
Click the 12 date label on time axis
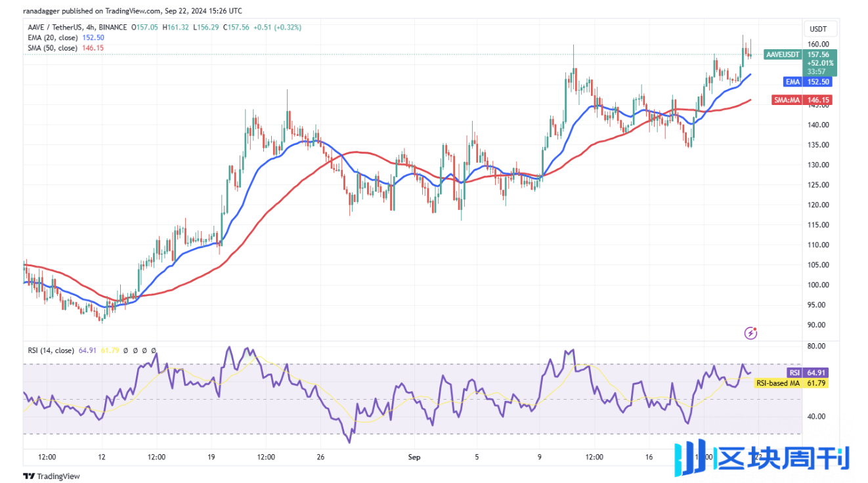click(x=102, y=457)
